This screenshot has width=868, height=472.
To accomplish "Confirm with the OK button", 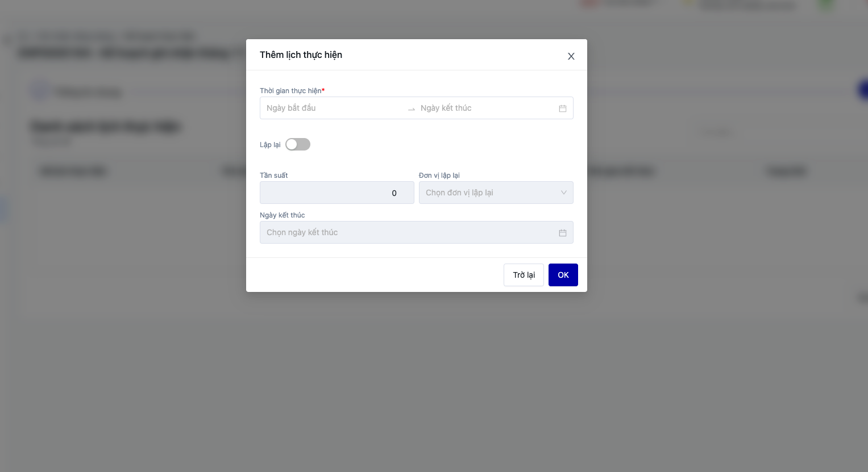I will pyautogui.click(x=563, y=275).
